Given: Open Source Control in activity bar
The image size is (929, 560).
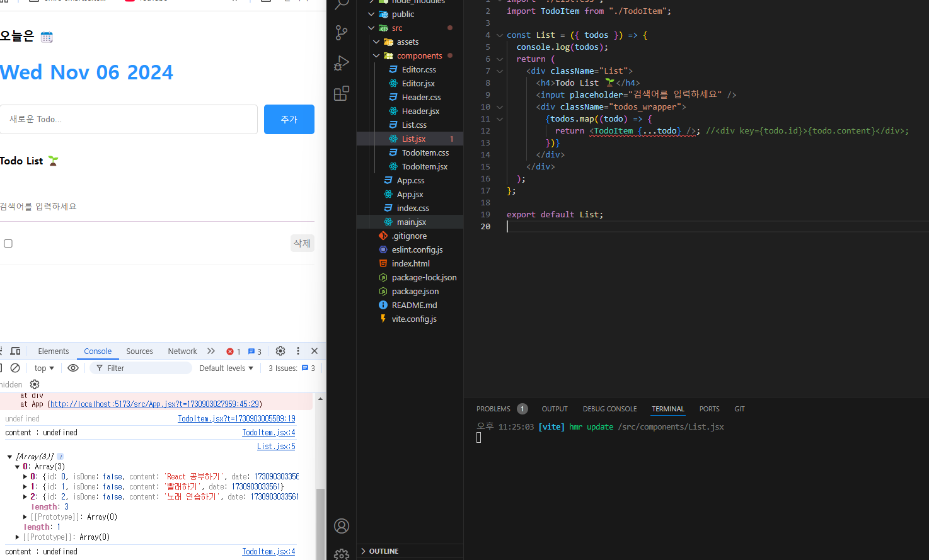Looking at the screenshot, I should point(342,33).
